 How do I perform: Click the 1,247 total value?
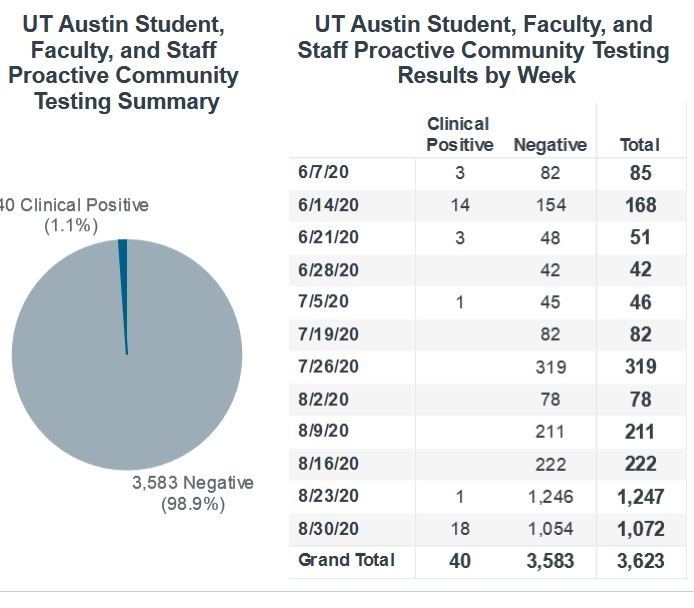click(640, 496)
